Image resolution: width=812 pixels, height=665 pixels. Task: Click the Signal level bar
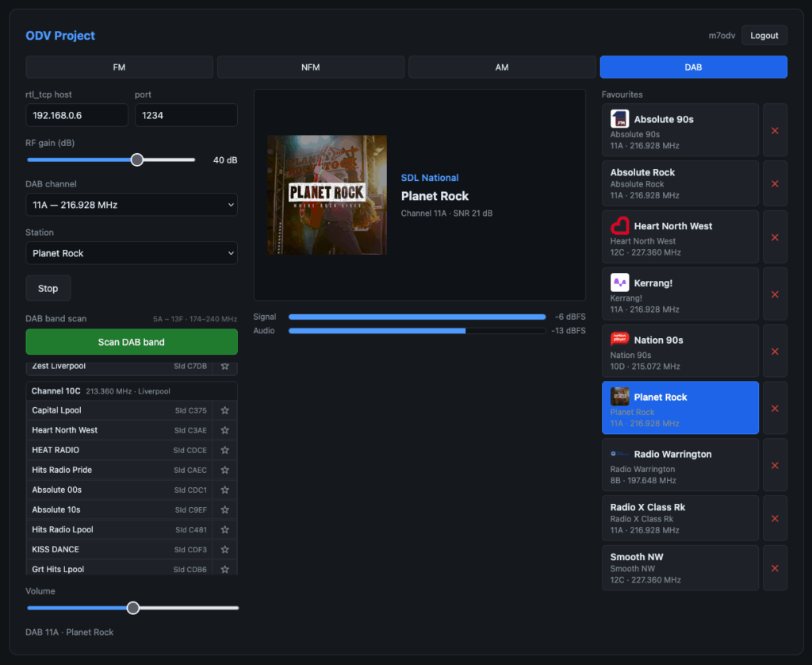[417, 317]
